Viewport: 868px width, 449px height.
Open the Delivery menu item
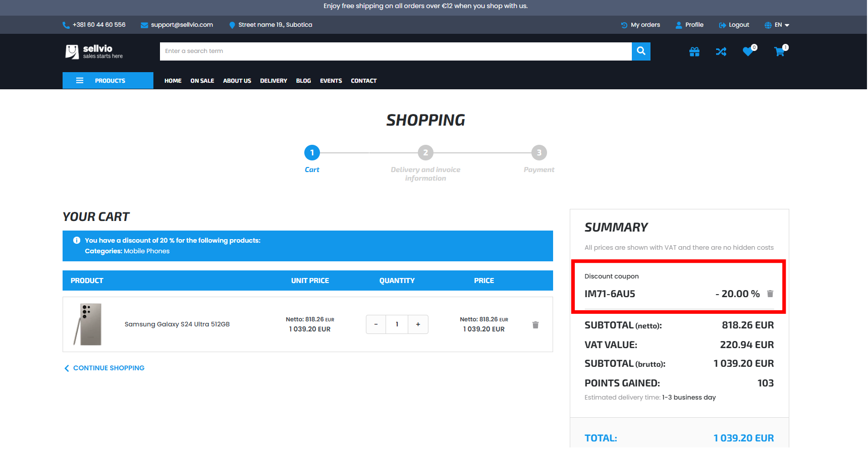(x=274, y=81)
